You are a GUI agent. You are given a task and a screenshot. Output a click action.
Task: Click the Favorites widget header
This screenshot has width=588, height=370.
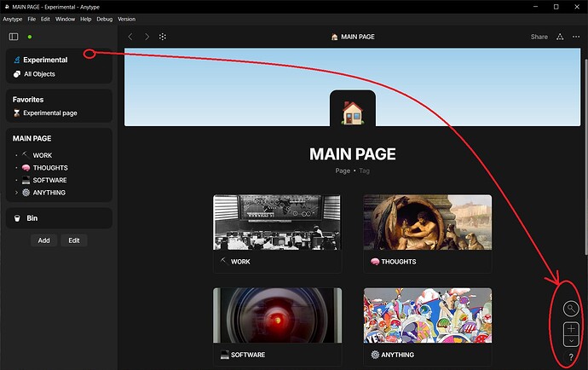click(28, 100)
